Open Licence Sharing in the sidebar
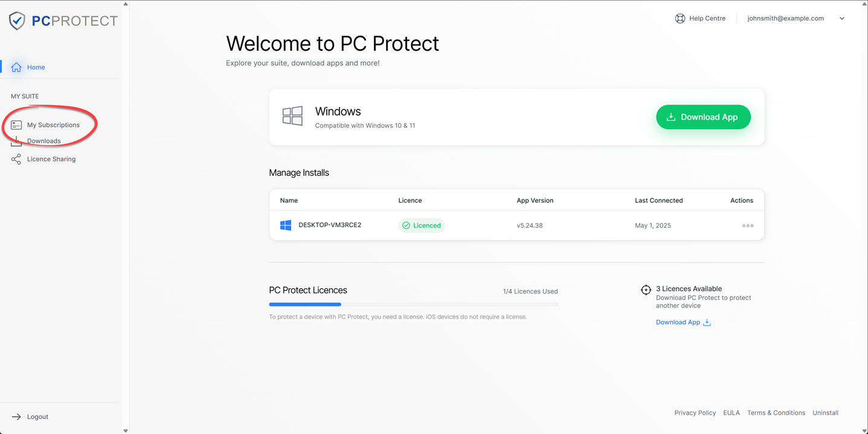The height and width of the screenshot is (434, 868). pyautogui.click(x=51, y=160)
